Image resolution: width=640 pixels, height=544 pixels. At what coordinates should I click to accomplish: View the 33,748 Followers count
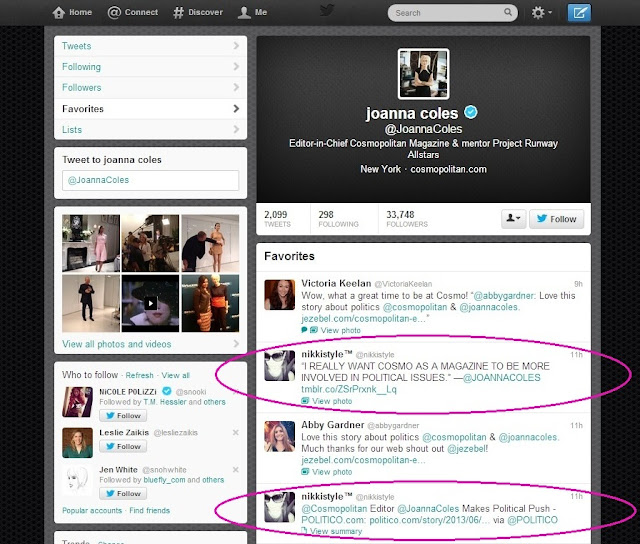(x=407, y=219)
